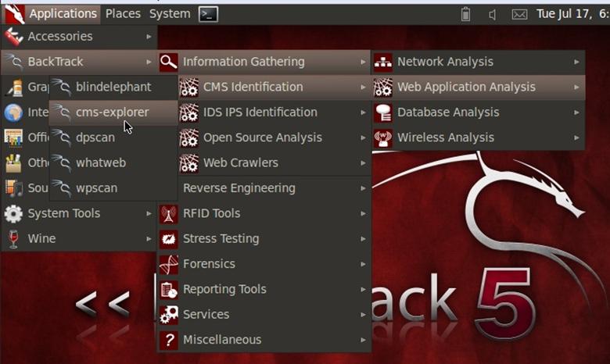The height and width of the screenshot is (364, 610).
Task: Click the Miscellaneous question mark icon
Action: click(x=169, y=340)
